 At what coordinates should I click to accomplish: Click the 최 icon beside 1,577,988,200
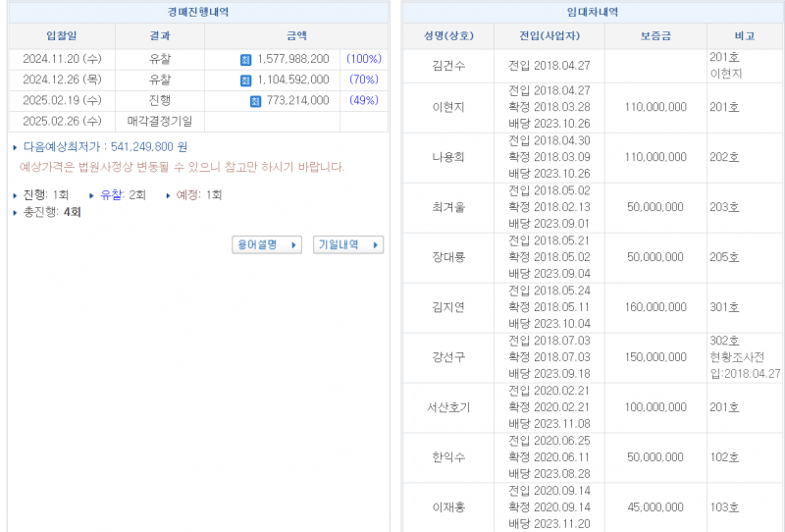tap(245, 60)
